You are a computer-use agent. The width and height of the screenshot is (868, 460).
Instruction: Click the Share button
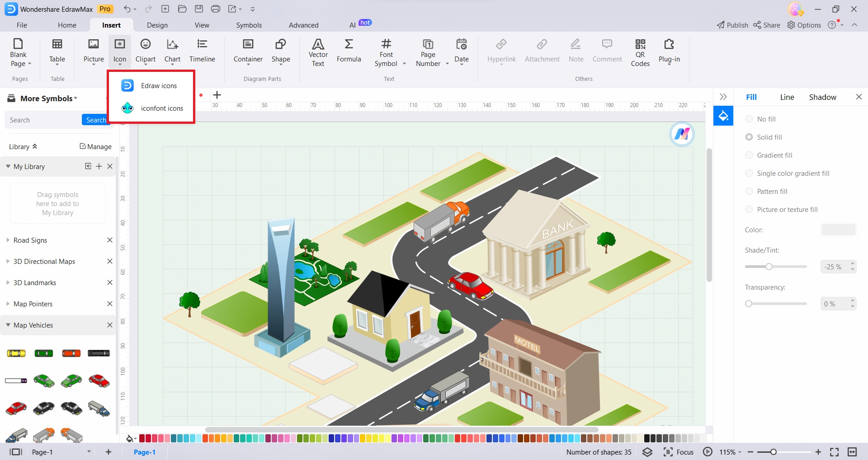pyautogui.click(x=767, y=25)
